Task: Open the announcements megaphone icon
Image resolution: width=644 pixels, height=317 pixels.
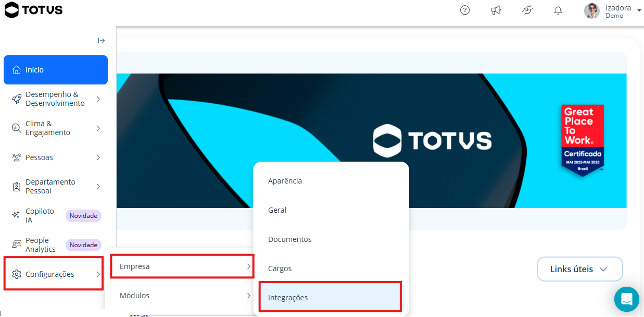Action: [x=496, y=10]
